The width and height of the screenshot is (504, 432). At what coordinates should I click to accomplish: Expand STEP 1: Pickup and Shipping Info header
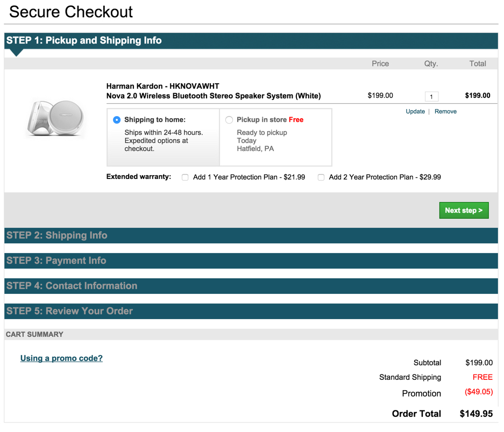(x=251, y=41)
